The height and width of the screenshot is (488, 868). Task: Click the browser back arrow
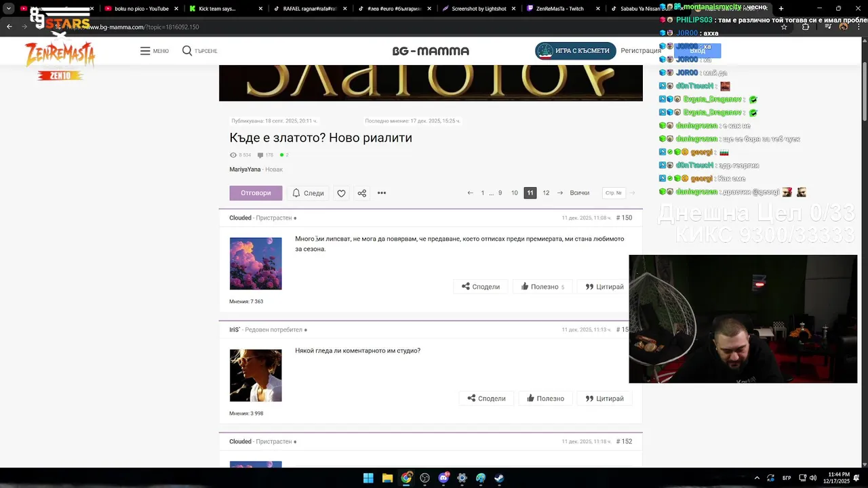coord(9,27)
